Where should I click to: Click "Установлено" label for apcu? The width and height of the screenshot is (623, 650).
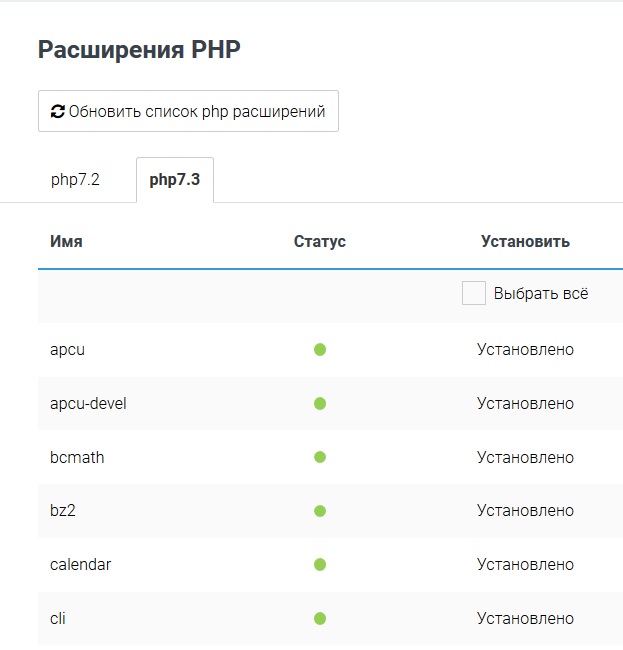pos(525,350)
